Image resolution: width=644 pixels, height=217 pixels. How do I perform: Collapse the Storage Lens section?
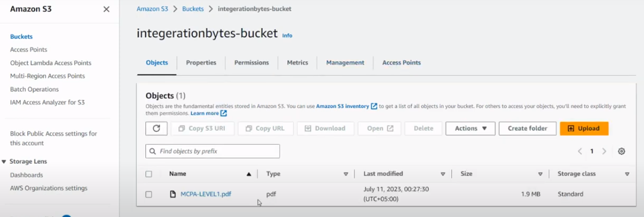[4, 162]
